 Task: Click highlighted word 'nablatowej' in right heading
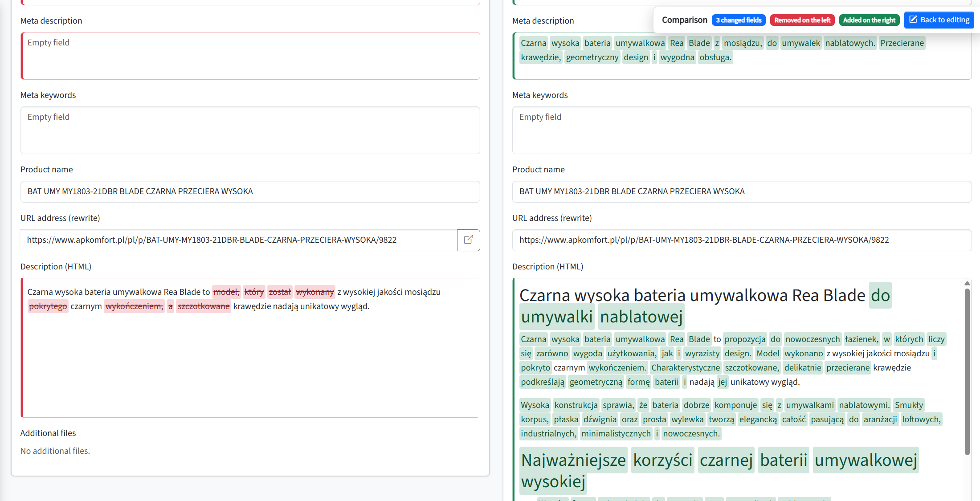(641, 317)
